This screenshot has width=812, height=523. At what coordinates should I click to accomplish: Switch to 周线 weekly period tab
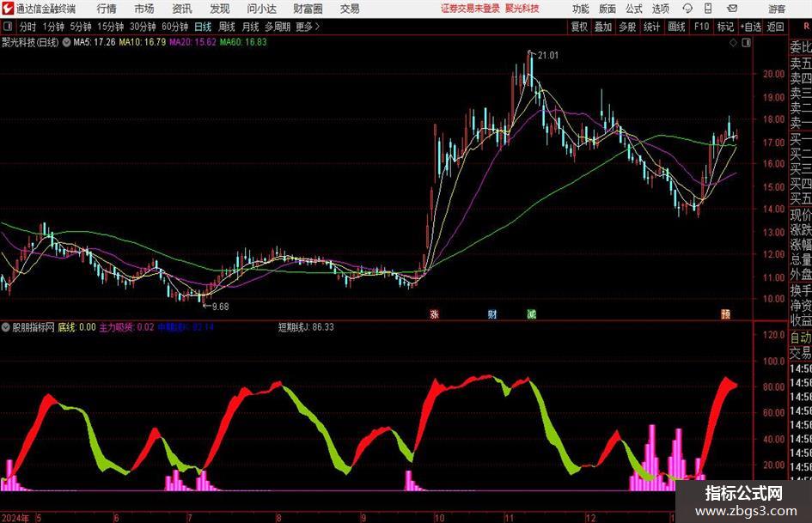point(226,27)
